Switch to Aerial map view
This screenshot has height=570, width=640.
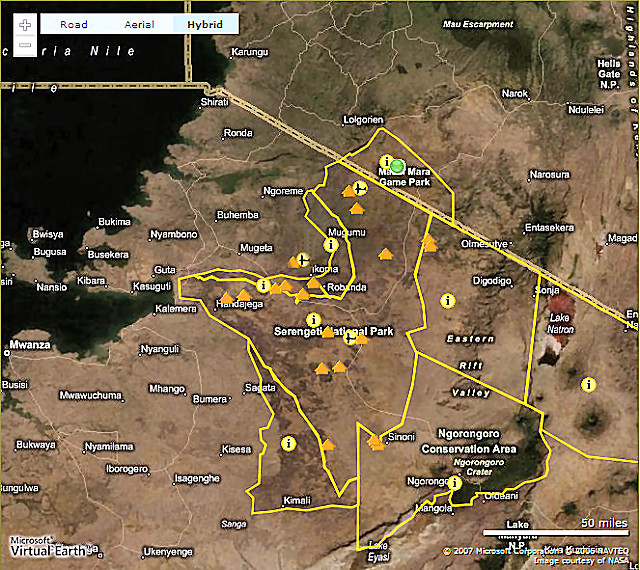click(139, 24)
